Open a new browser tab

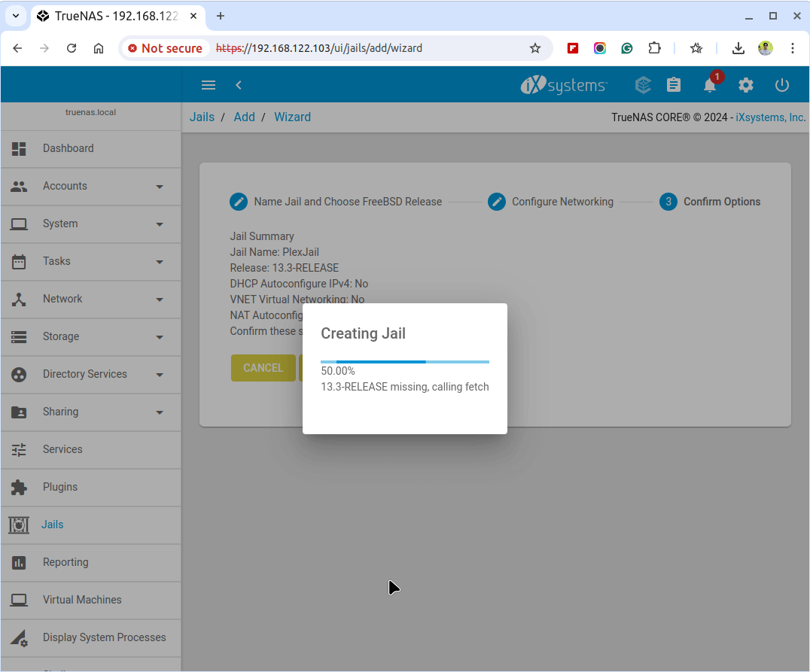pyautogui.click(x=221, y=16)
